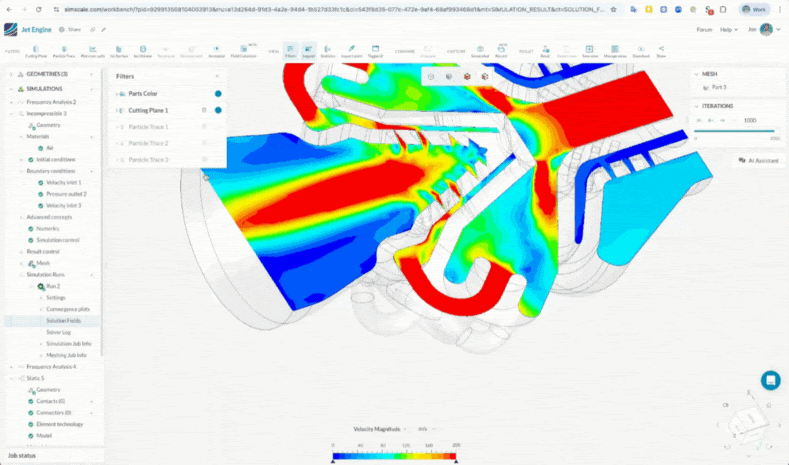
Task: Click the blue chat support bubble
Action: click(x=770, y=380)
